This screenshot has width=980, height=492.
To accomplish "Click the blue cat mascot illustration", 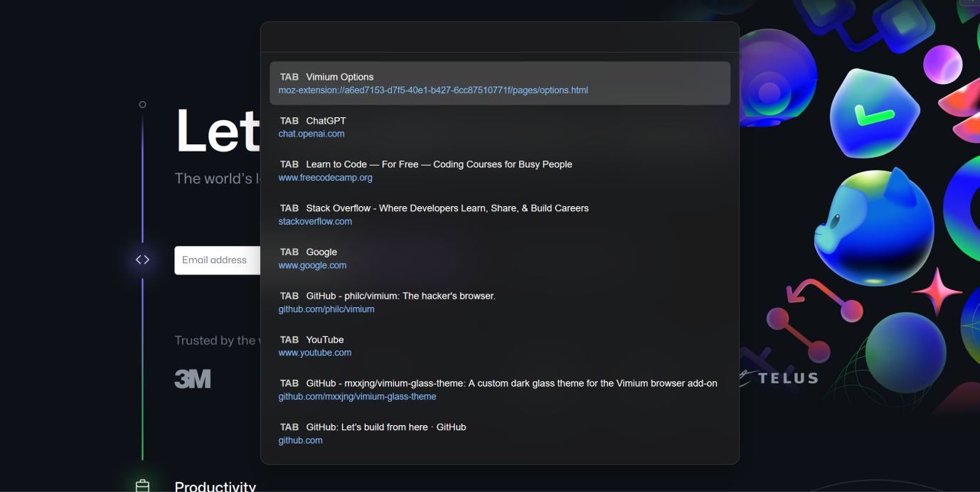I will click(873, 226).
